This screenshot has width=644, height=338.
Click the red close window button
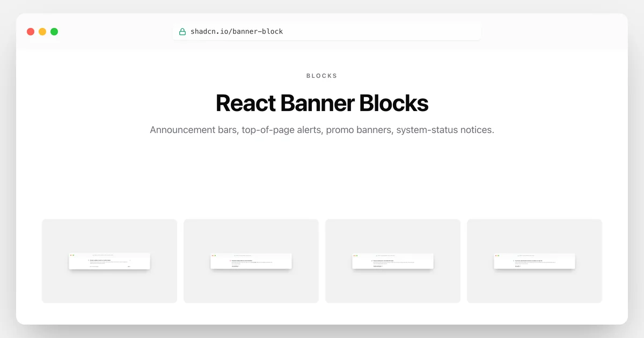click(x=31, y=32)
